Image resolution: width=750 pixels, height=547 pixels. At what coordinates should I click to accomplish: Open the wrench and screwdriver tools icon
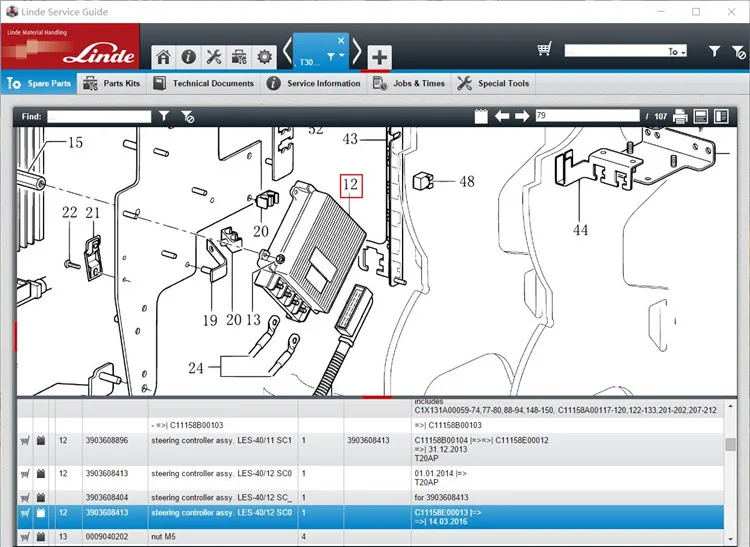(x=214, y=57)
